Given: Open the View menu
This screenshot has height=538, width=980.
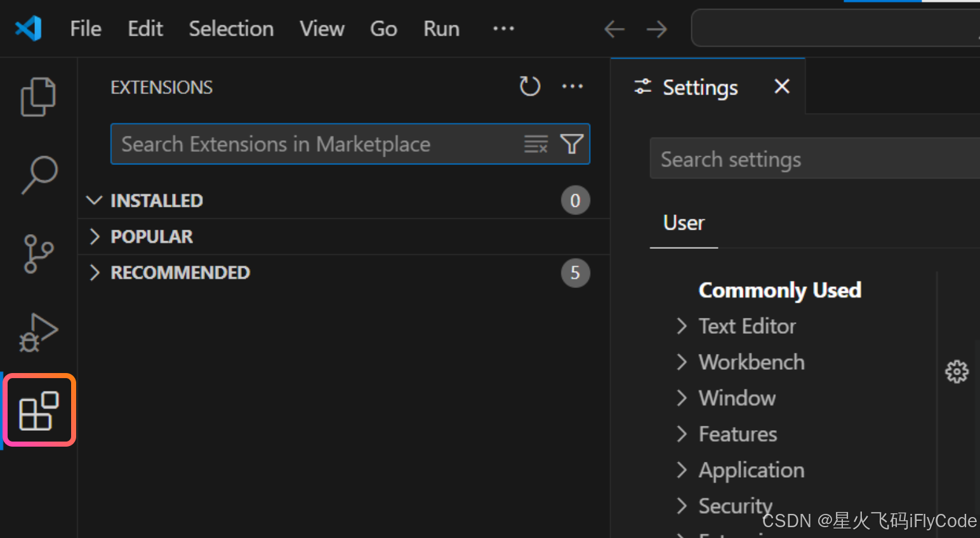Looking at the screenshot, I should (322, 29).
